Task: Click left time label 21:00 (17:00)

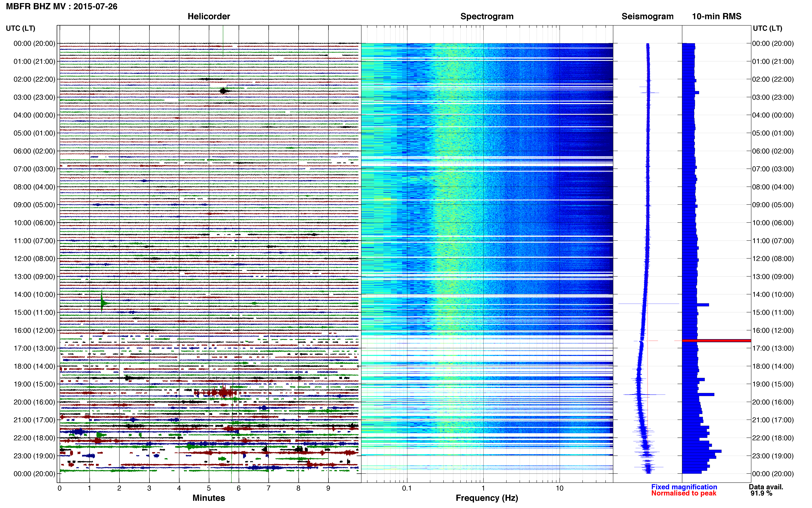Action: click(34, 420)
